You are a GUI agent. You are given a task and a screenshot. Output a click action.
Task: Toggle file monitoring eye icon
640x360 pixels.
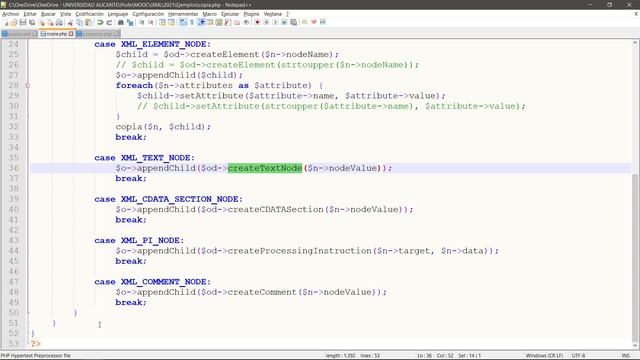(246, 22)
